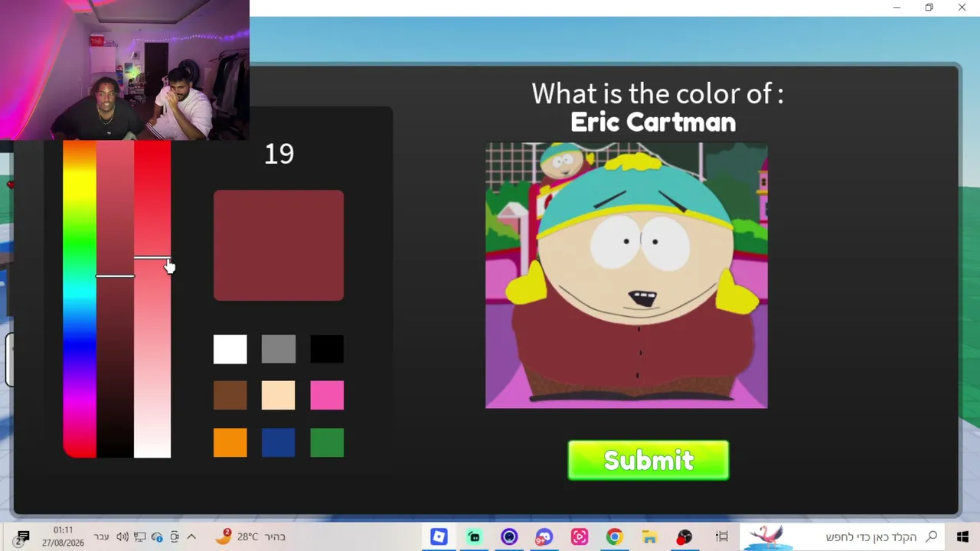Open Roblox from the taskbar

[439, 537]
